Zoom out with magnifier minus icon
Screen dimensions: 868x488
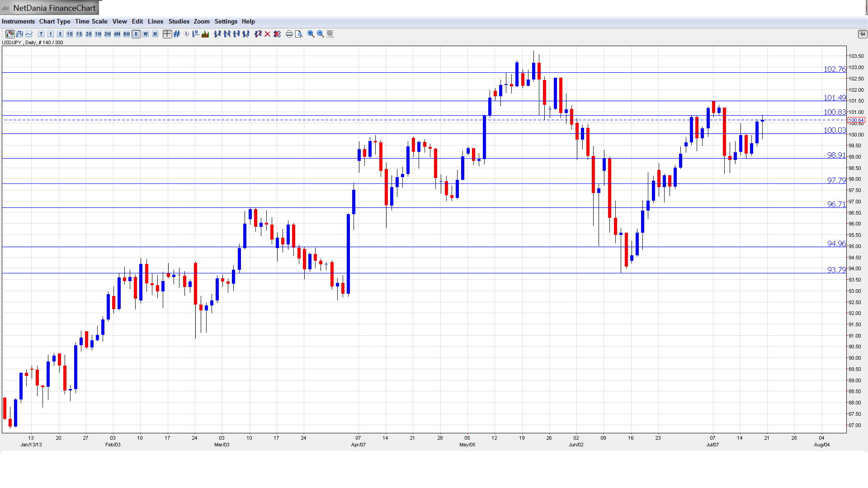[x=321, y=34]
